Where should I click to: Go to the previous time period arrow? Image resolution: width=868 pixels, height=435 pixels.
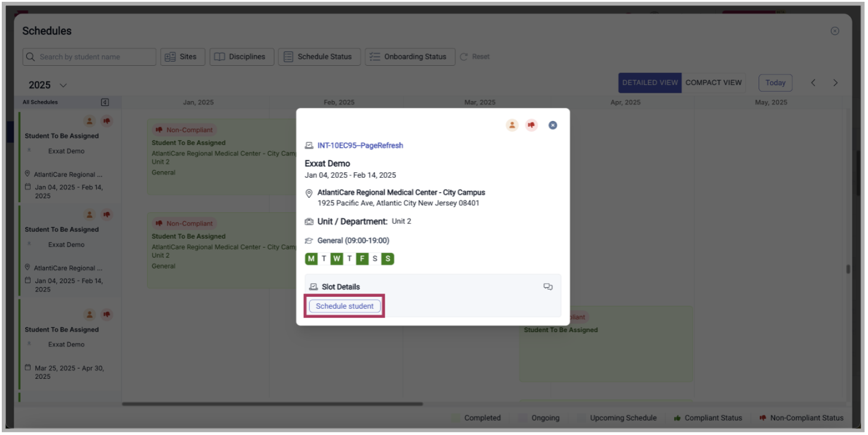[813, 83]
